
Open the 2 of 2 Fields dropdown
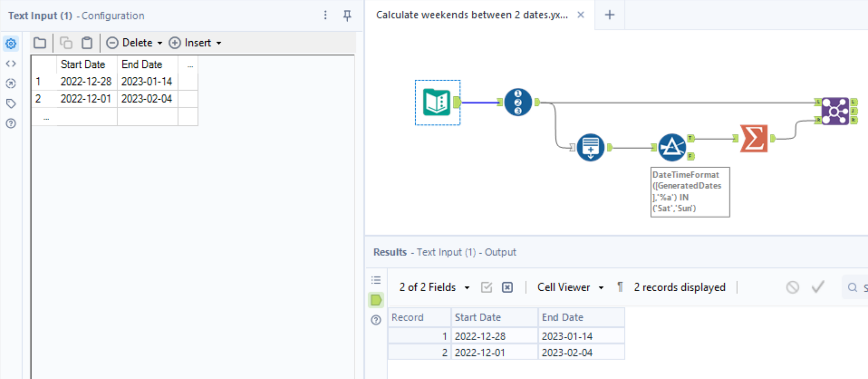[434, 287]
